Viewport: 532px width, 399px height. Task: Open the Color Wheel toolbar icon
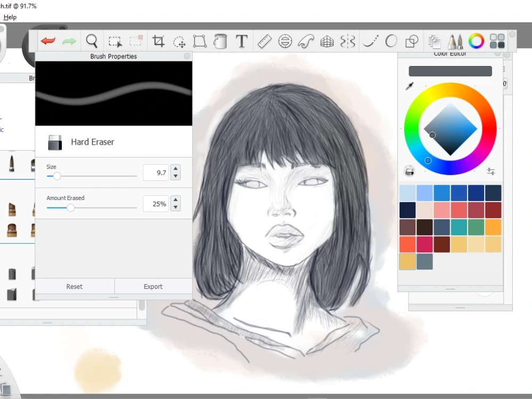pyautogui.click(x=476, y=41)
